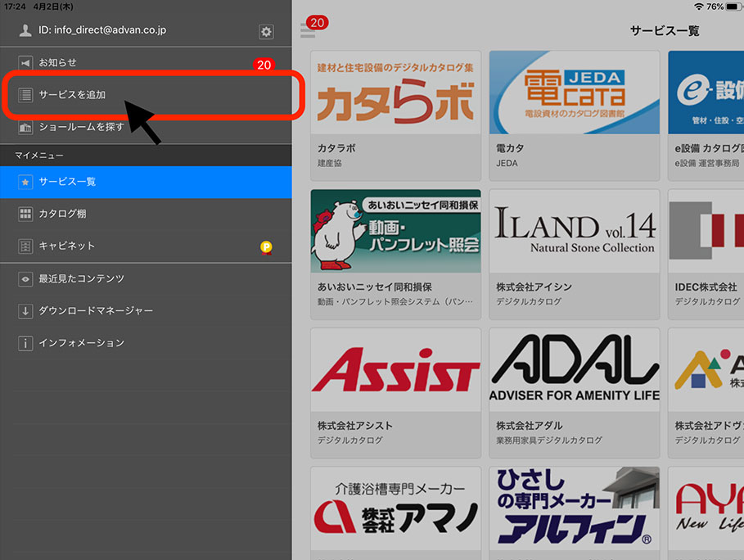
Task: Open the settings gear icon
Action: click(266, 31)
